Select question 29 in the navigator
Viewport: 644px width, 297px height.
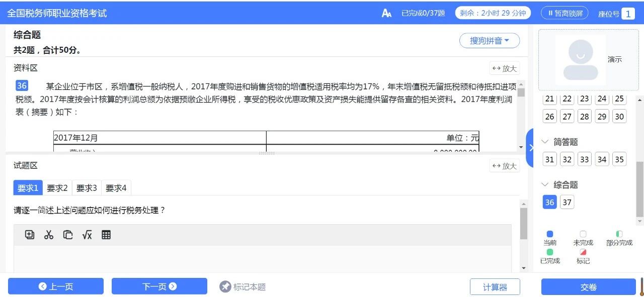coord(602,116)
